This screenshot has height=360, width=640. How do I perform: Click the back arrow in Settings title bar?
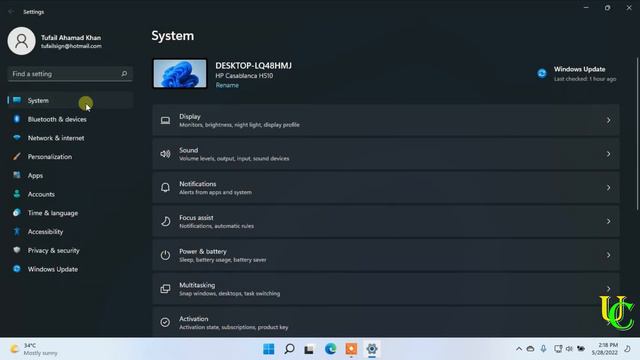click(11, 12)
